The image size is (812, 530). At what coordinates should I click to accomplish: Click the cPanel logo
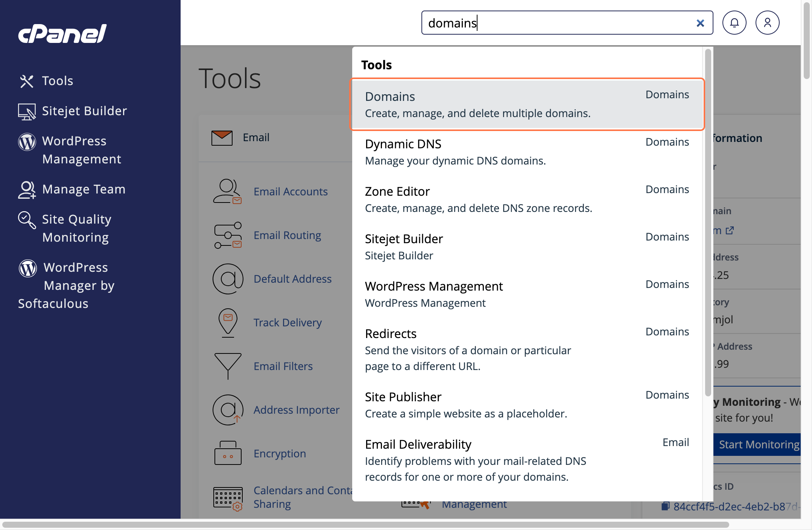[62, 34]
